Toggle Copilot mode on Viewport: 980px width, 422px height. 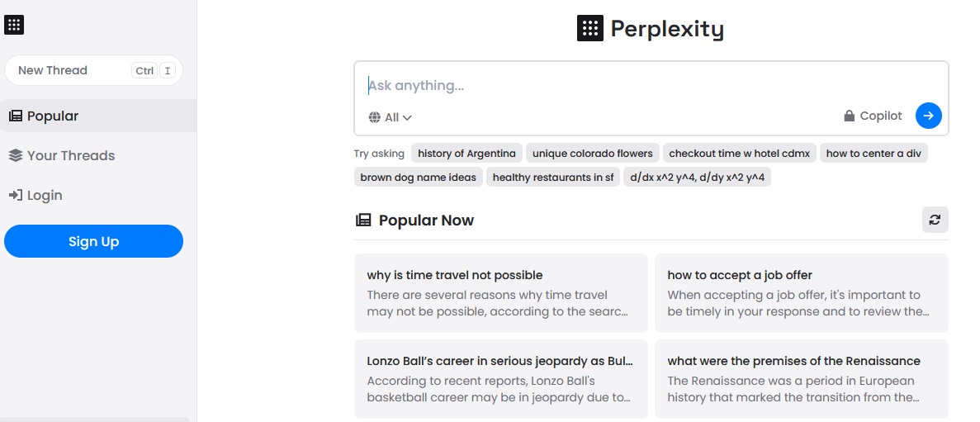[x=873, y=116]
